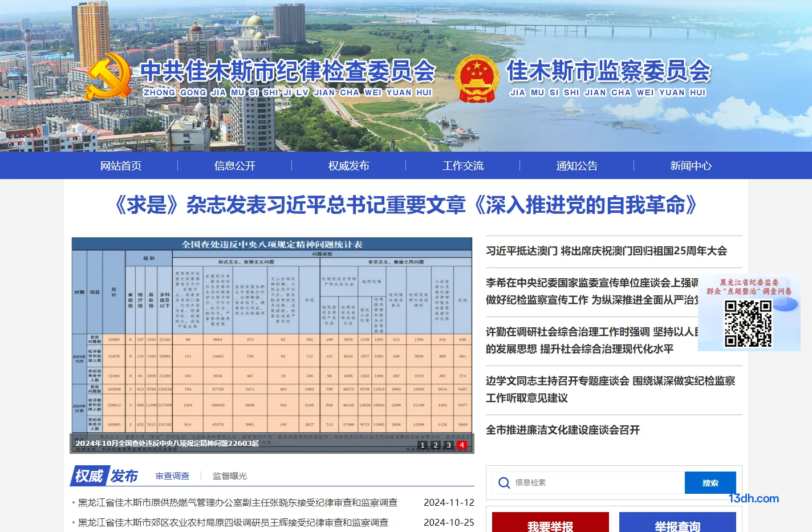
Task: Click the red 我要举报 button
Action: [x=550, y=522]
